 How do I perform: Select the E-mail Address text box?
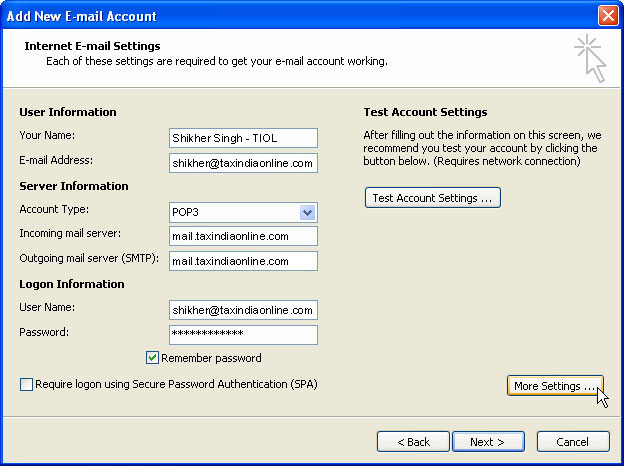coord(243,163)
